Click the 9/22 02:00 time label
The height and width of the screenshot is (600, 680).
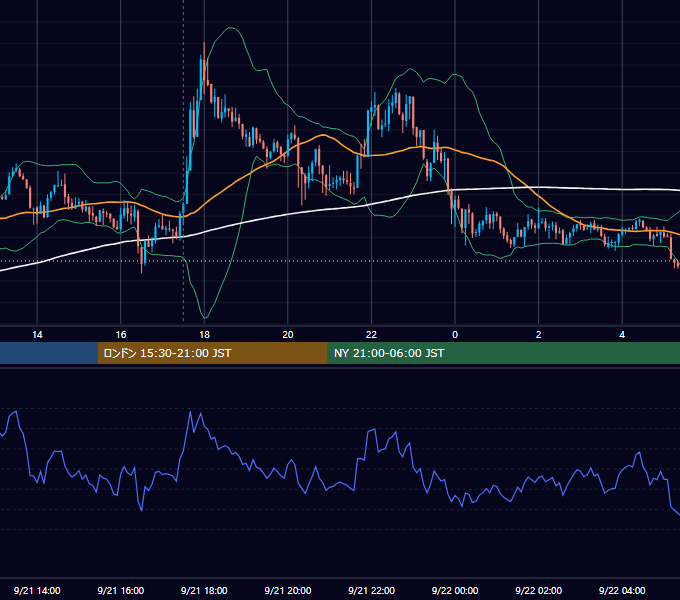pos(539,590)
